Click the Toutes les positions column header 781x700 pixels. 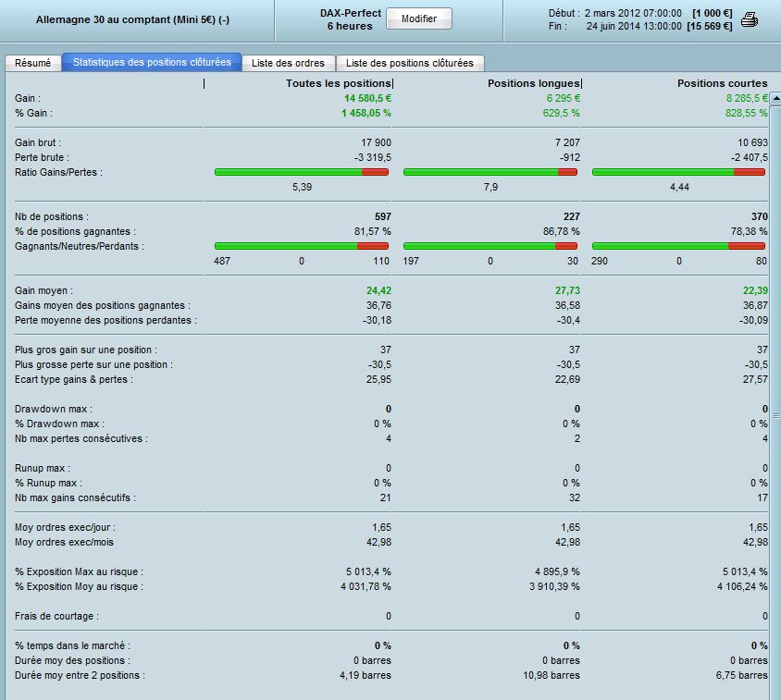(x=338, y=83)
